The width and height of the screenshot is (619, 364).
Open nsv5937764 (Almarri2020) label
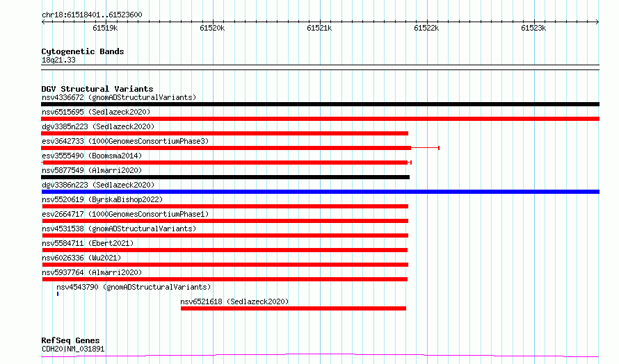click(x=92, y=272)
